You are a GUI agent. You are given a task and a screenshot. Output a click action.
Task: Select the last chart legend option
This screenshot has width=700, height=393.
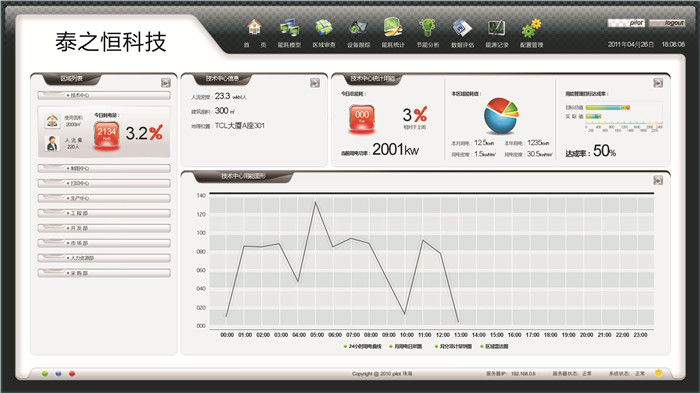494,347
